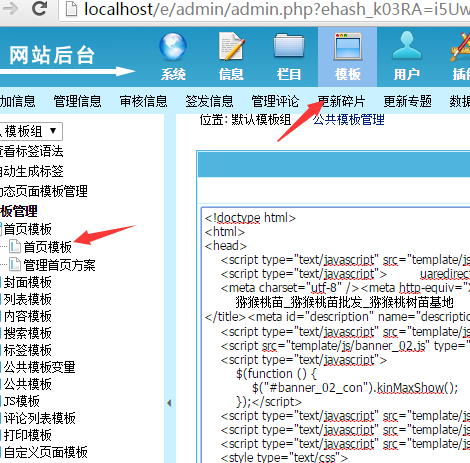
Task: Open 更新专题 menu item
Action: pos(407,101)
